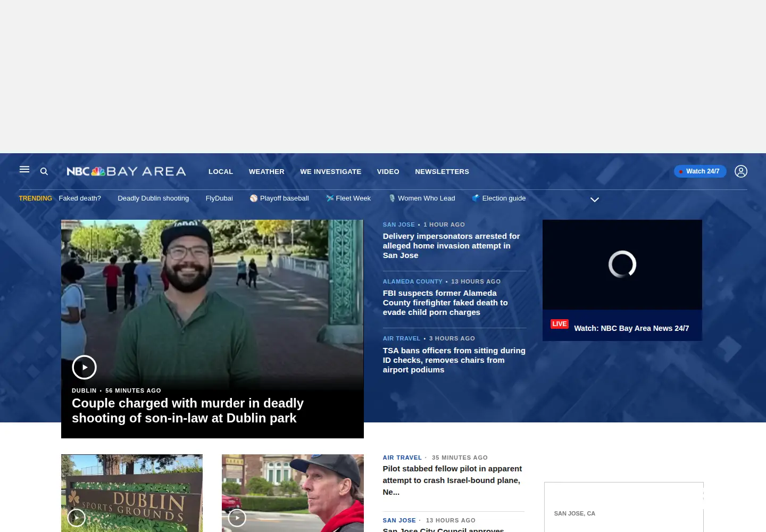Click Air Travel label above TSA story

(402, 338)
